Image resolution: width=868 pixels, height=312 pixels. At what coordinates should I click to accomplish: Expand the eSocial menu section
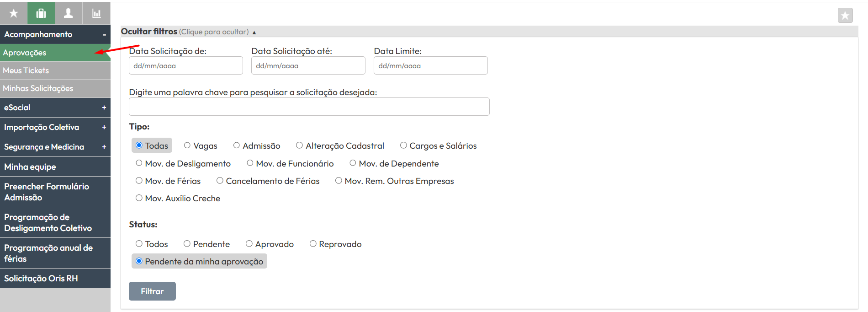[55, 108]
